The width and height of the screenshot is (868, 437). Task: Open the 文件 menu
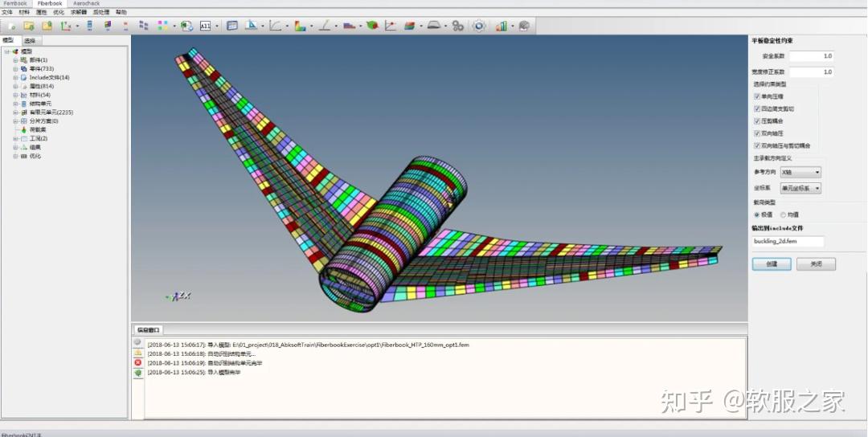pyautogui.click(x=7, y=12)
